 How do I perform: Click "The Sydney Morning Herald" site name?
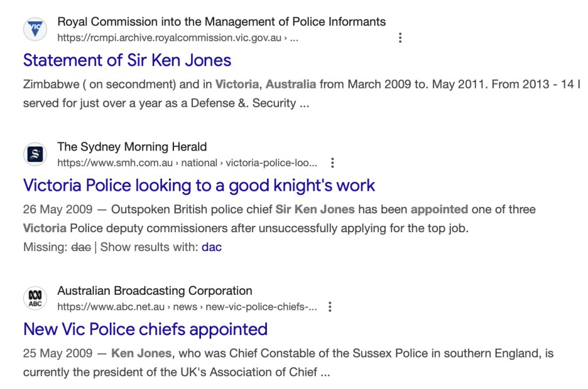(x=132, y=147)
